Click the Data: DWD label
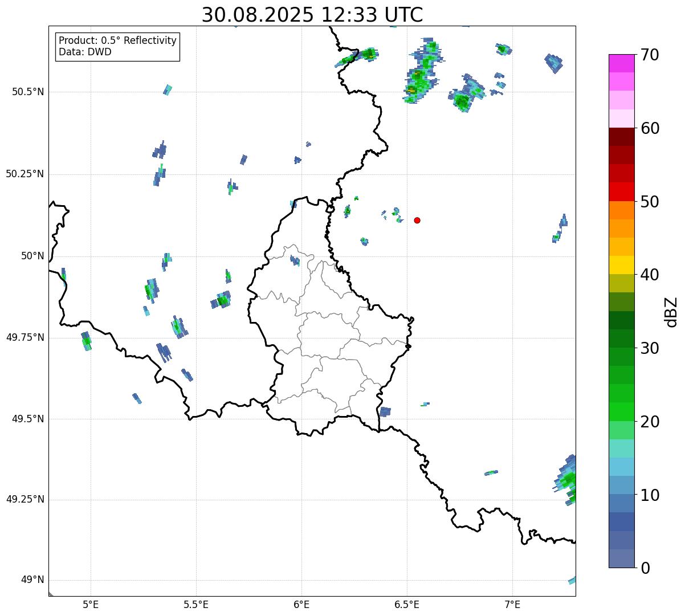 tap(85, 52)
